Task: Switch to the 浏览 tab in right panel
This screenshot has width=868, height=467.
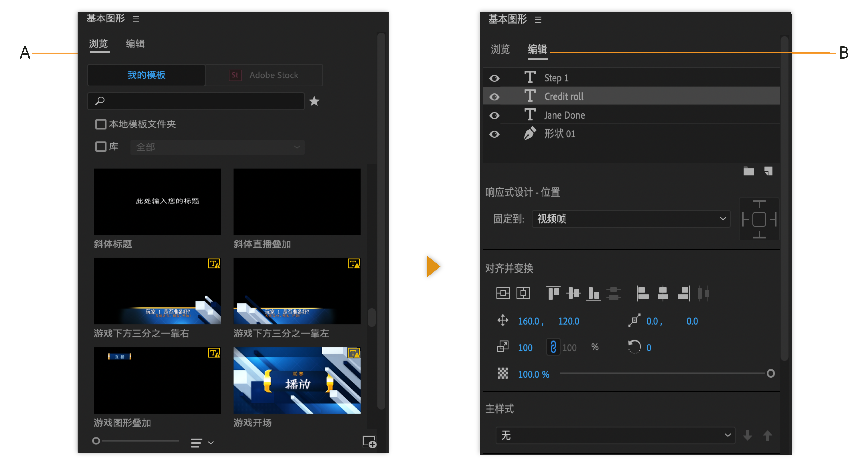Action: (x=500, y=49)
